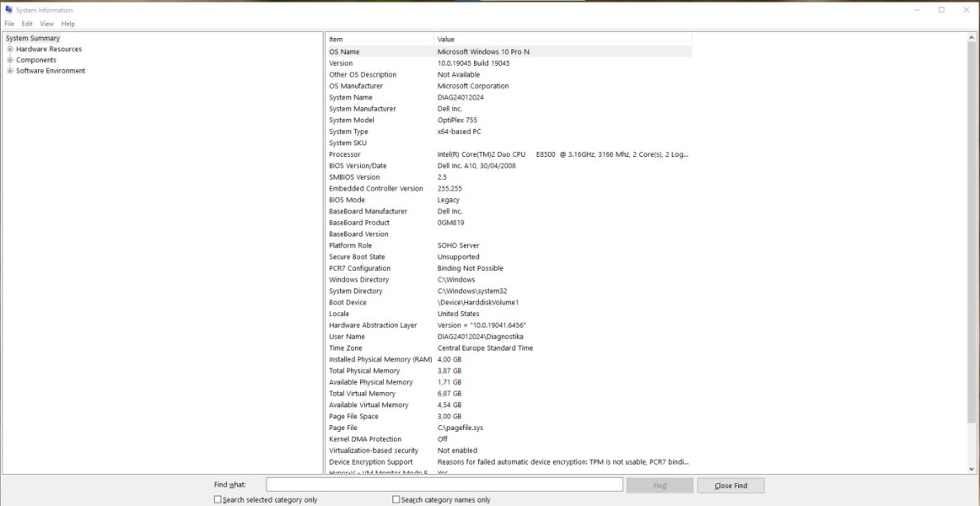Click inside the Find what input field
The height and width of the screenshot is (506, 980).
click(x=443, y=484)
